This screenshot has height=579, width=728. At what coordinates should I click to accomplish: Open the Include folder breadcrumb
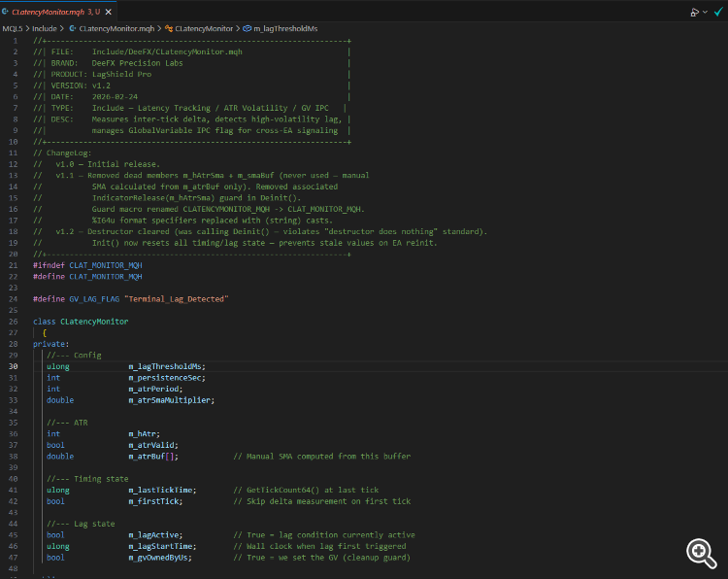pos(47,28)
